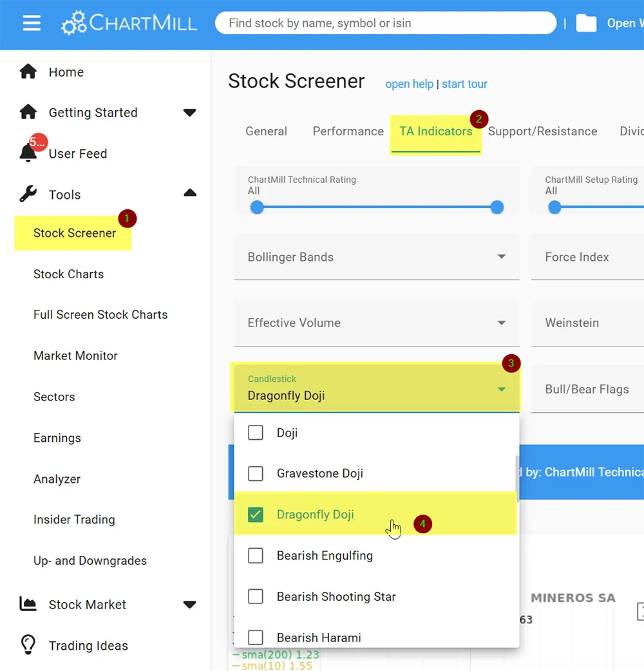Screen dimensions: 644x671
Task: Click the Tools wrench icon
Action: pyautogui.click(x=28, y=194)
